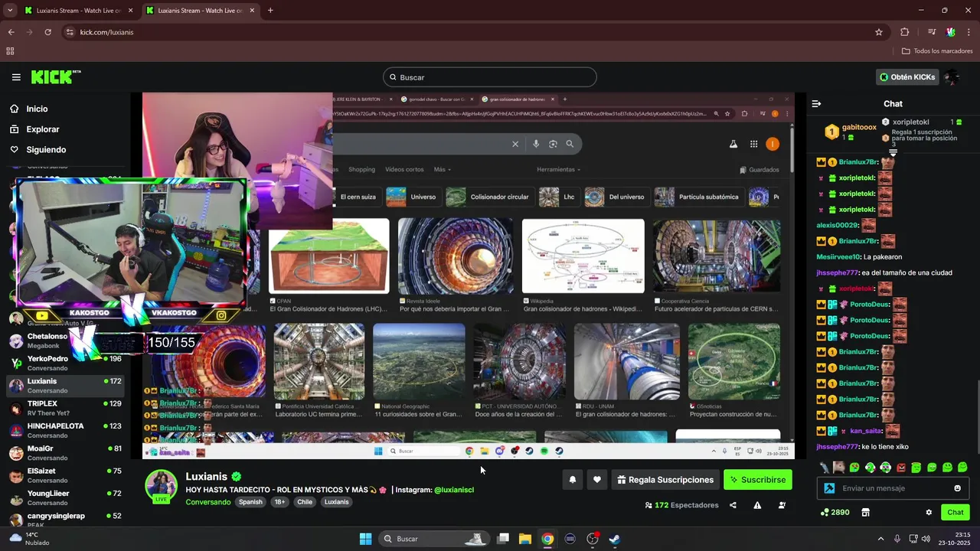Open the Kick shop icon below chat
The height and width of the screenshot is (551, 980).
(x=866, y=512)
